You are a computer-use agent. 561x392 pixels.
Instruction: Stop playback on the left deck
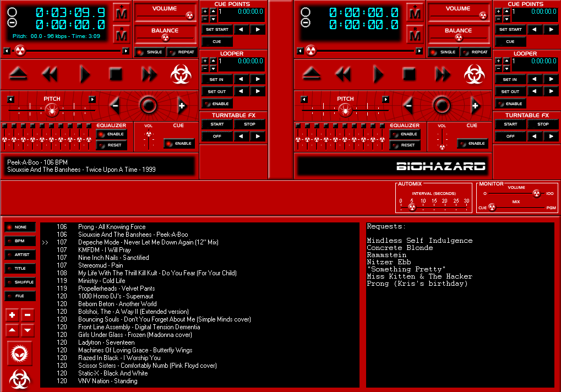click(116, 74)
